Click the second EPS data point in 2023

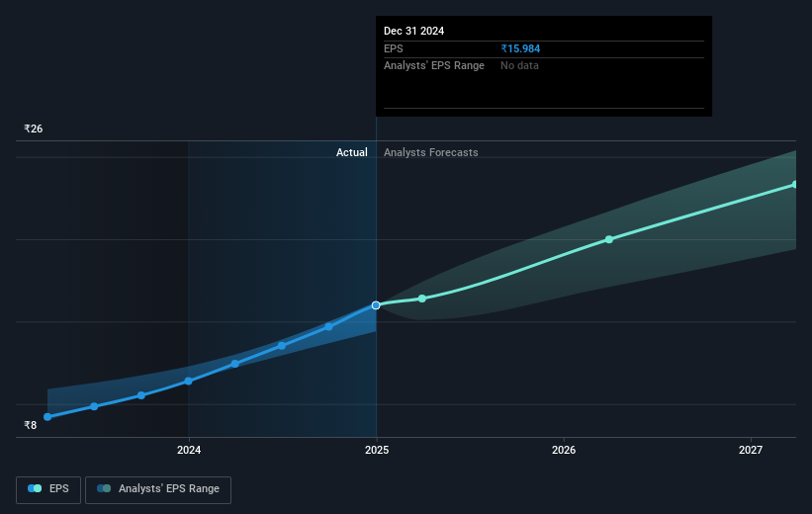tap(94, 406)
